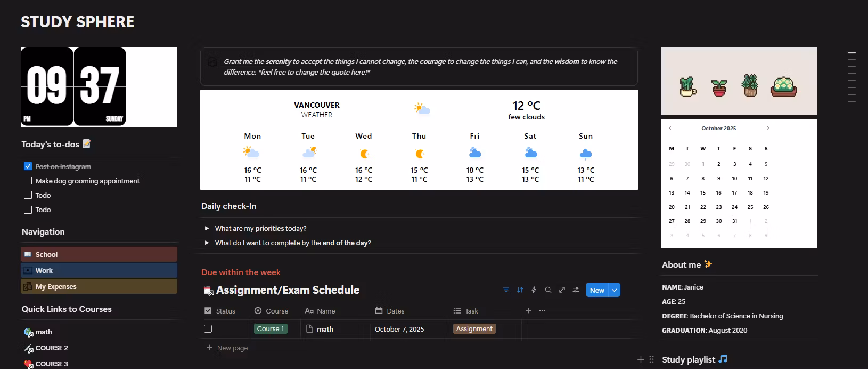
Task: Tick the Status checkbox for math row
Action: coord(208,329)
